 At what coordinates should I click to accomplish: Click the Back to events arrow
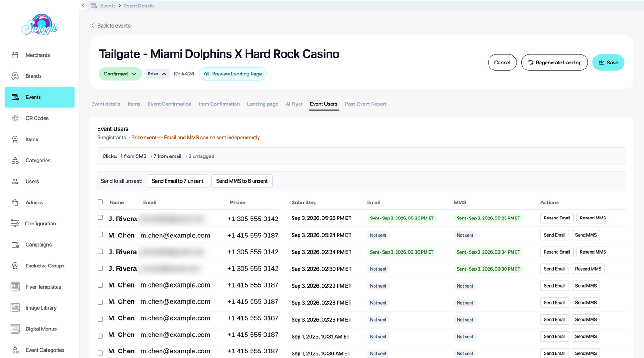pos(93,26)
